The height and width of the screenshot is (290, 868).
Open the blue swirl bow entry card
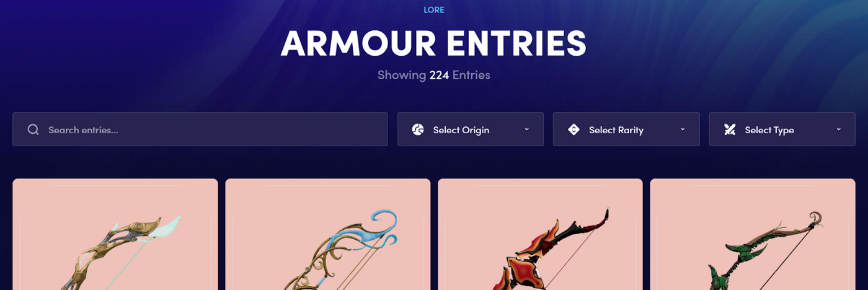click(x=328, y=234)
